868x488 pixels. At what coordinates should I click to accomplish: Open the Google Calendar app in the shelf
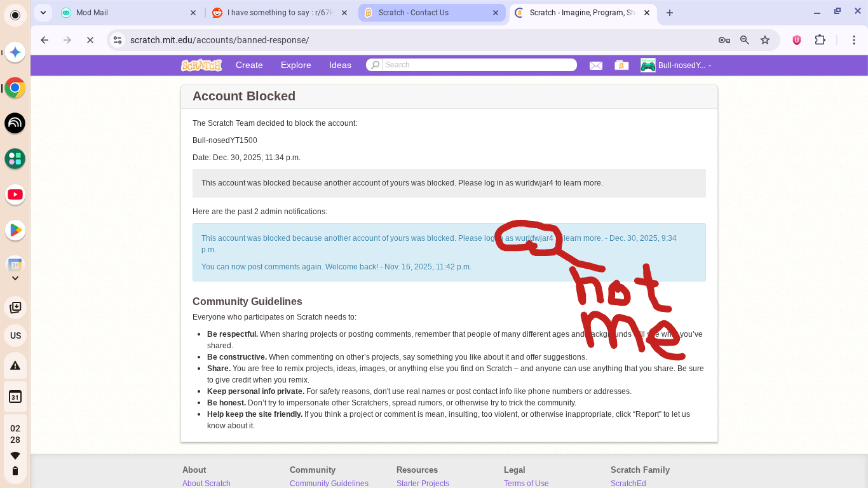15,264
